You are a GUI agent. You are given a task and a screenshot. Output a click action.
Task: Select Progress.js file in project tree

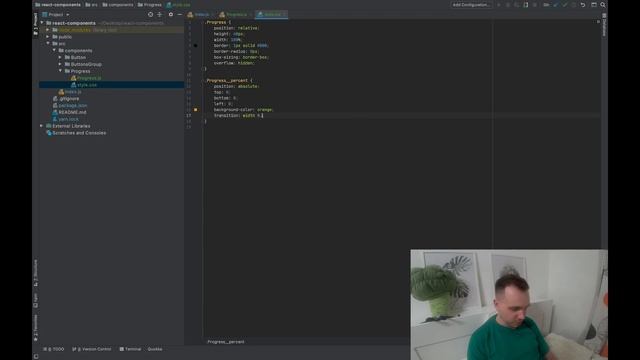[89, 78]
